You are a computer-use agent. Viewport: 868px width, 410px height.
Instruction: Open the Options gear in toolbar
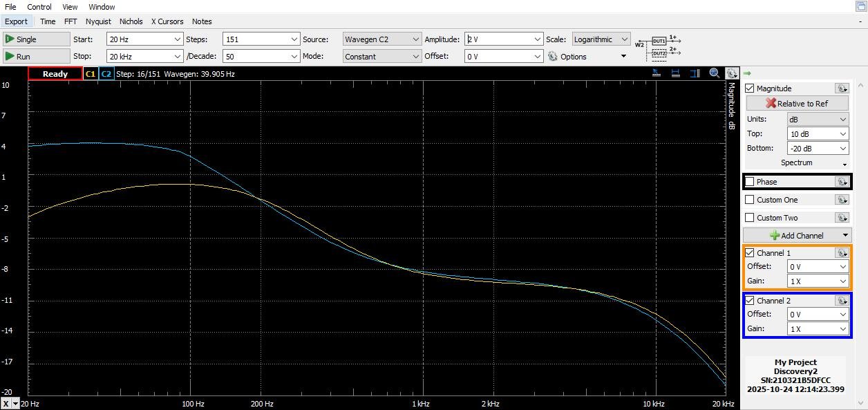tap(553, 57)
